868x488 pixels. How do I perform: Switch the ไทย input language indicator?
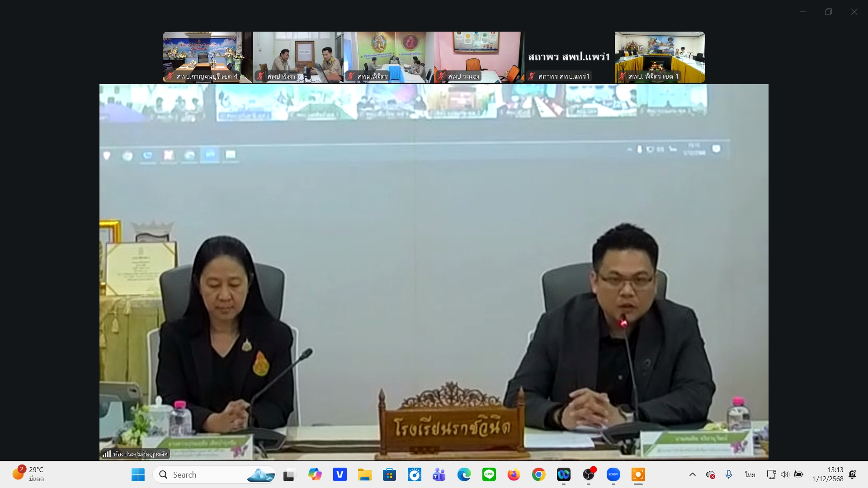pyautogui.click(x=750, y=474)
